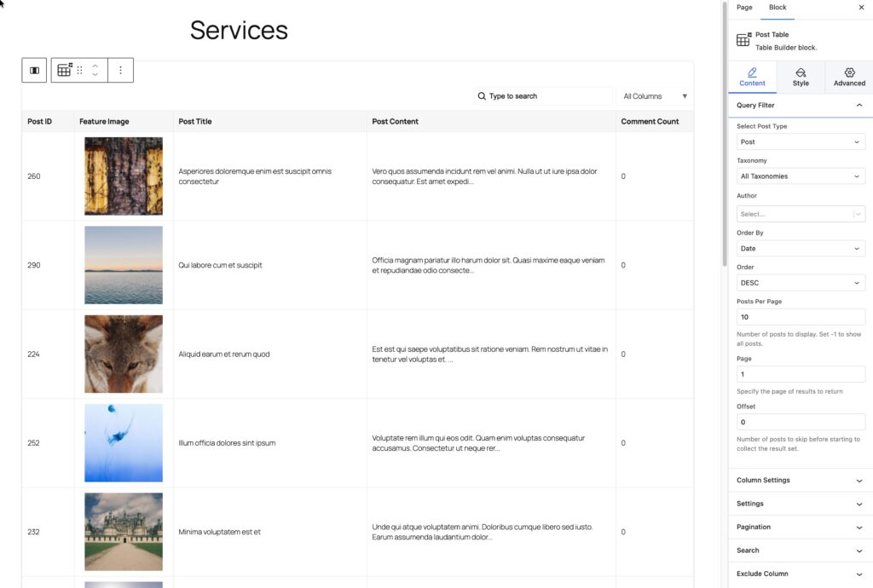This screenshot has height=588, width=873.
Task: Click the drag handle in block toolbar
Action: 80,71
